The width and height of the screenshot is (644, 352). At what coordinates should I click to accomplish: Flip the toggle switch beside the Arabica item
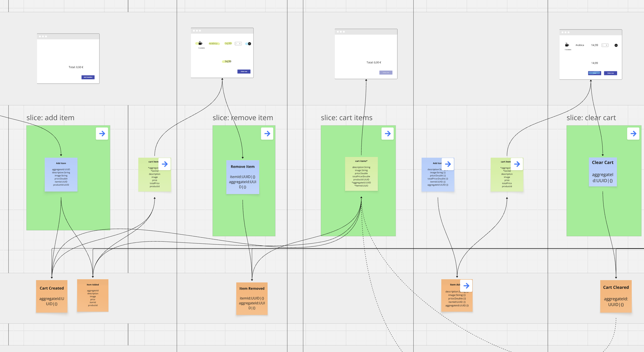[248, 43]
